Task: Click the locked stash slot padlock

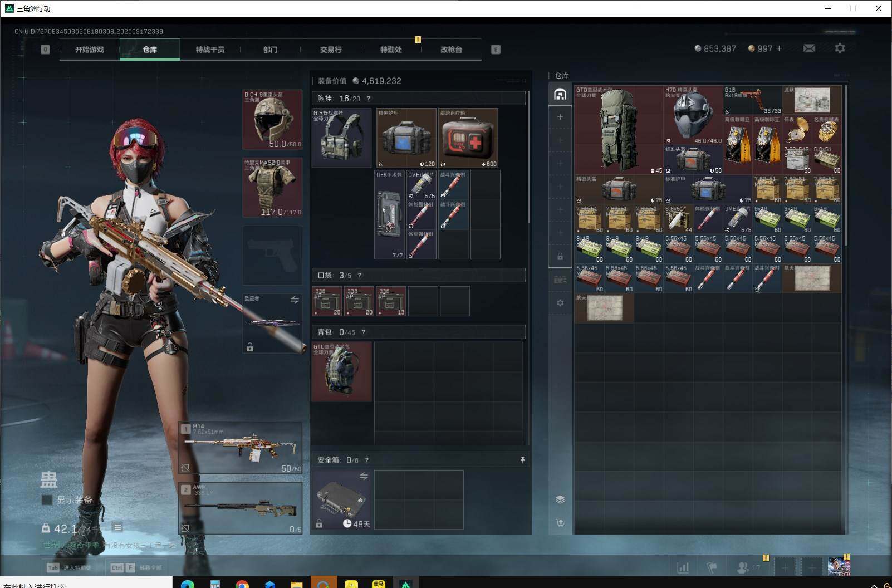Action: [x=560, y=257]
